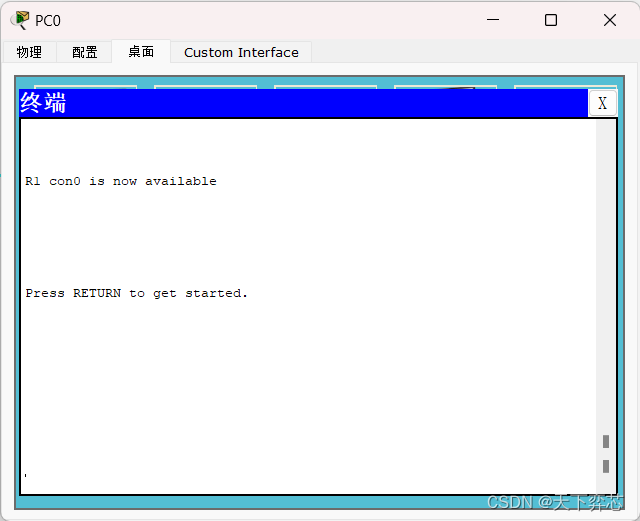
Task: Click the terminal vertical scrollbar
Action: click(606, 306)
